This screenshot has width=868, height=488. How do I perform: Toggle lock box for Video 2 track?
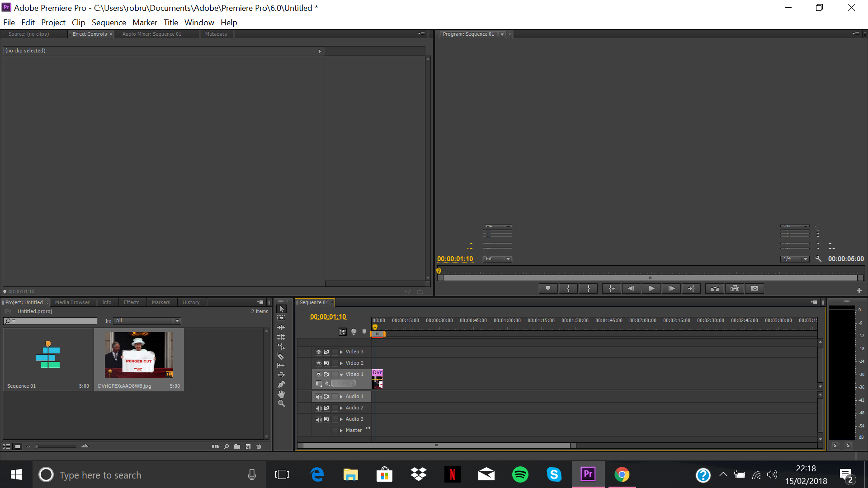pyautogui.click(x=335, y=363)
